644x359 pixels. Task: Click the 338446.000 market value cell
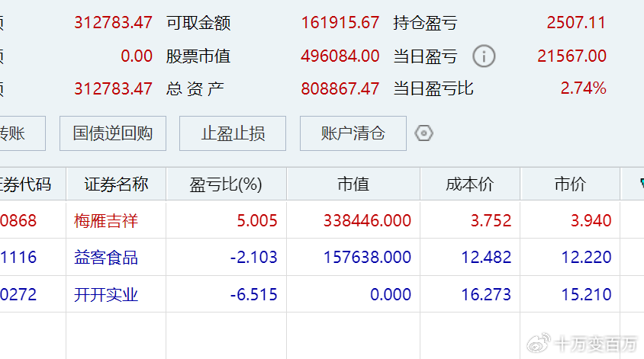pyautogui.click(x=367, y=220)
